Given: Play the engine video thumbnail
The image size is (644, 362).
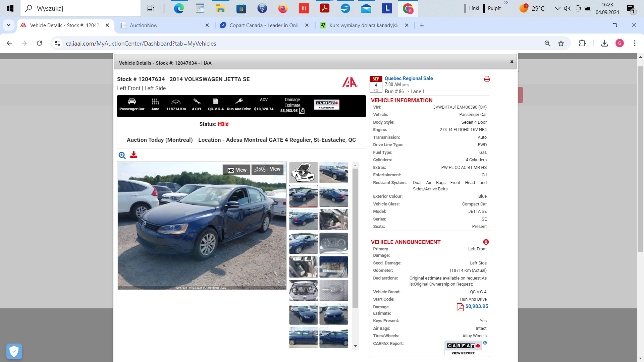Looking at the screenshot, I should (x=303, y=173).
